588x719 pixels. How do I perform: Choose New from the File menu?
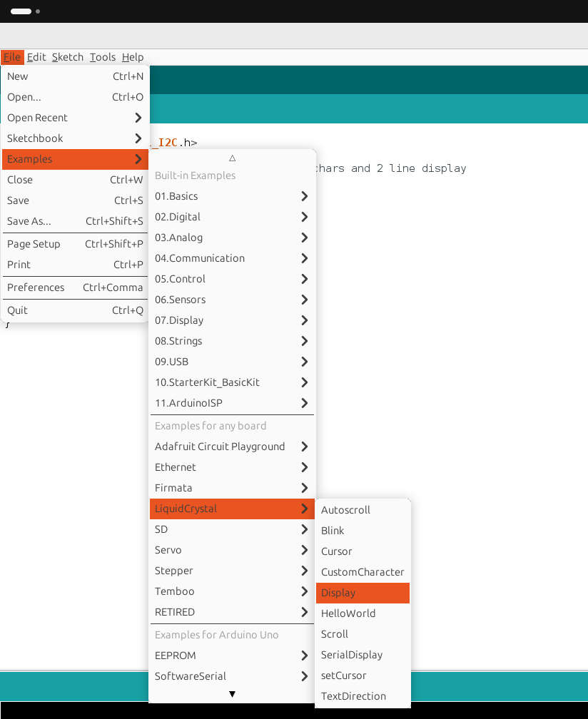point(75,76)
